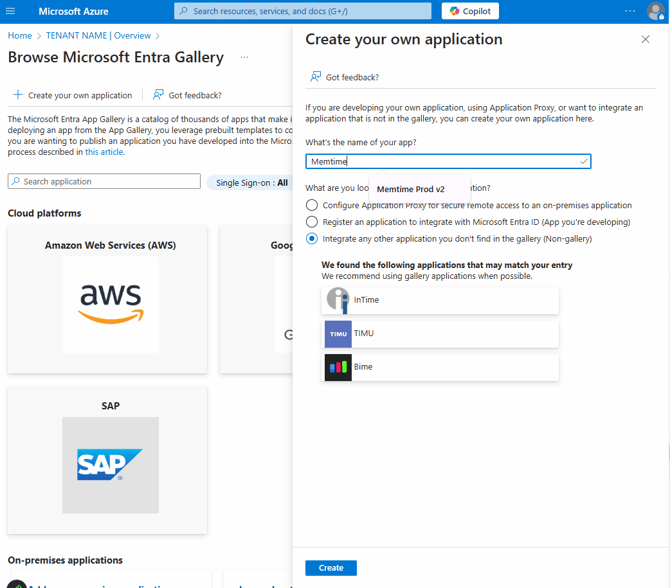Go to Home breadcrumb link
This screenshot has height=588, width=670.
click(x=20, y=35)
